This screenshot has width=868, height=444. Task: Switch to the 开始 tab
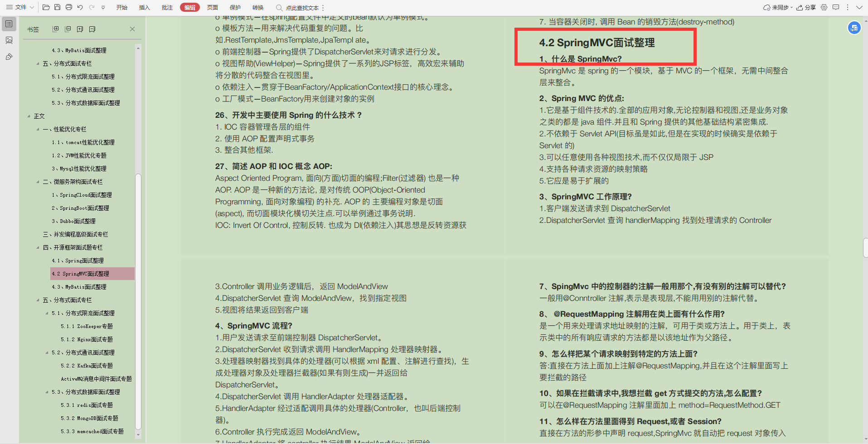(x=122, y=7)
